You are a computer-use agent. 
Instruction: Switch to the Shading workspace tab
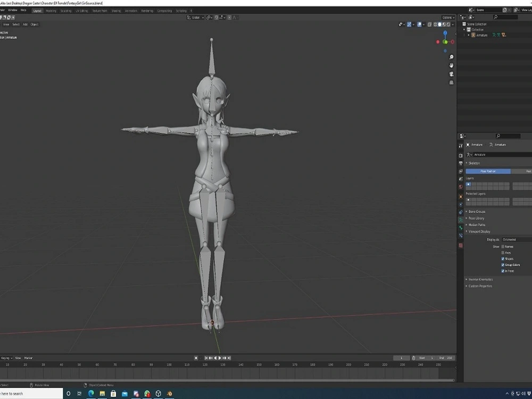click(x=116, y=11)
